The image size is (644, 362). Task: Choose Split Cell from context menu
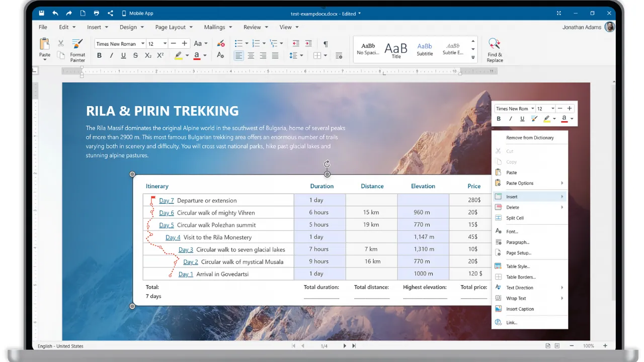tap(529, 218)
